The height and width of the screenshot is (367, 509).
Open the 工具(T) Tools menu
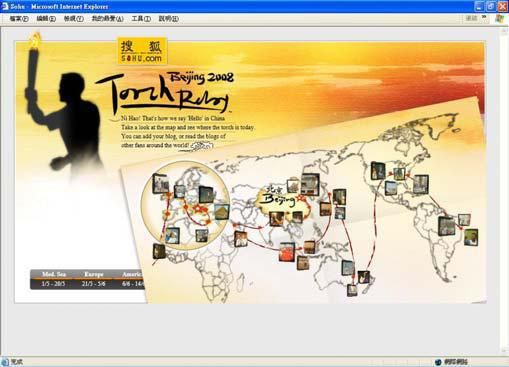141,19
